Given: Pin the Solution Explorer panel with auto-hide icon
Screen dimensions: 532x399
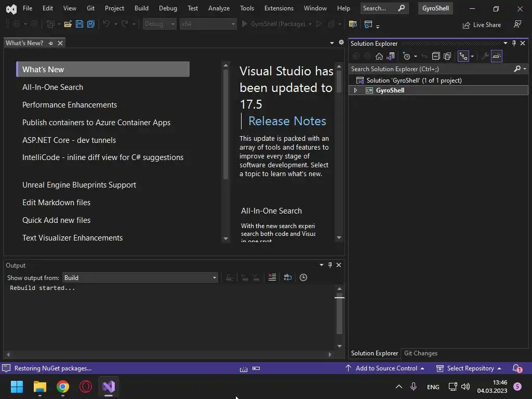Looking at the screenshot, I should coord(514,43).
